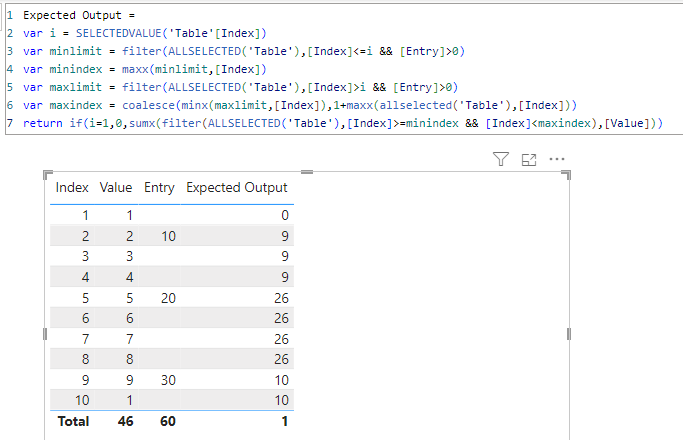The width and height of the screenshot is (683, 440).
Task: Grab the visual's top-left corner handle
Action: point(47,175)
